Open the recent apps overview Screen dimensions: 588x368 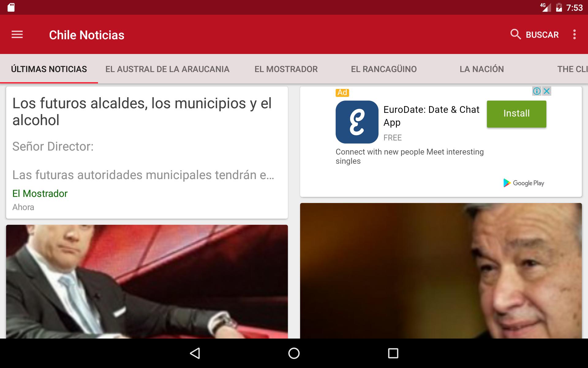coord(393,353)
